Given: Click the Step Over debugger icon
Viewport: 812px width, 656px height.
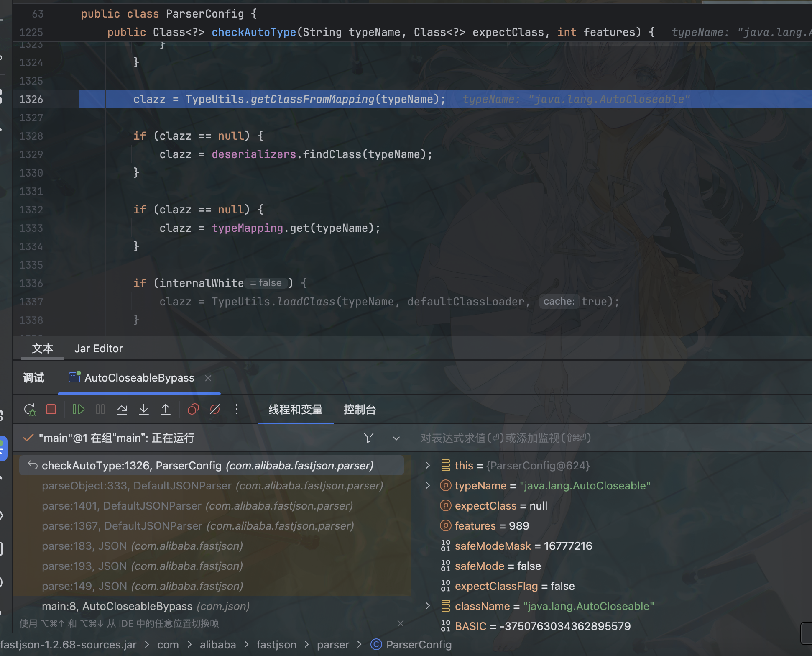Looking at the screenshot, I should (122, 409).
